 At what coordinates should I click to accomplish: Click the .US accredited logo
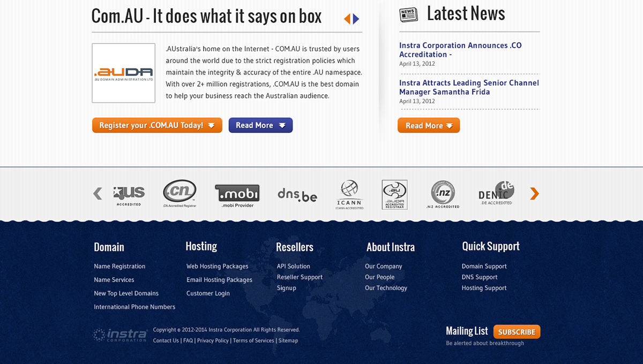(129, 196)
